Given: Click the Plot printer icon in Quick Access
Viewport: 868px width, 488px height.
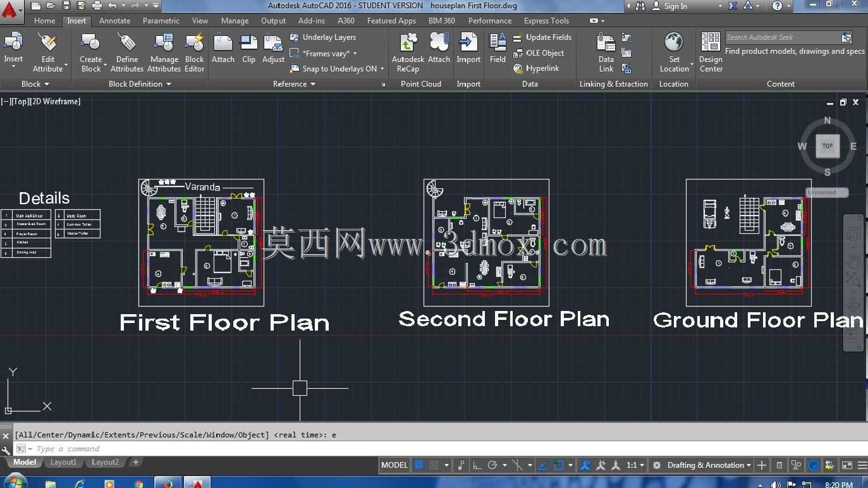Looking at the screenshot, I should [x=97, y=6].
